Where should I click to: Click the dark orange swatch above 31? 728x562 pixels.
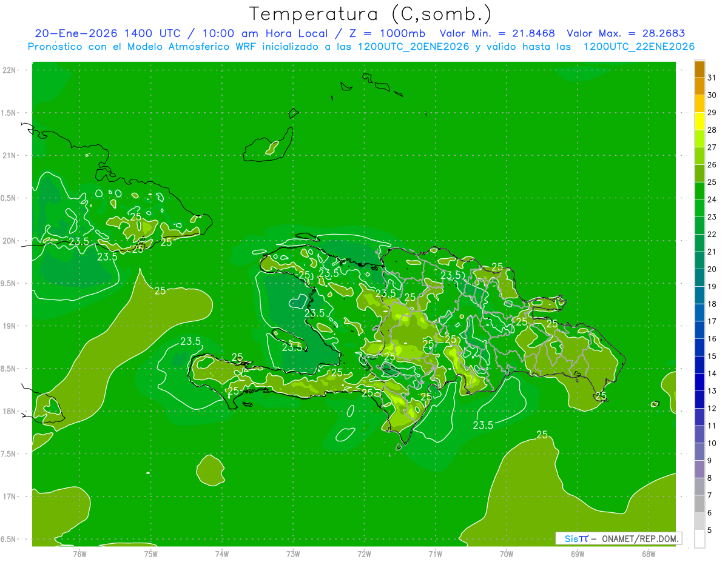coord(699,69)
